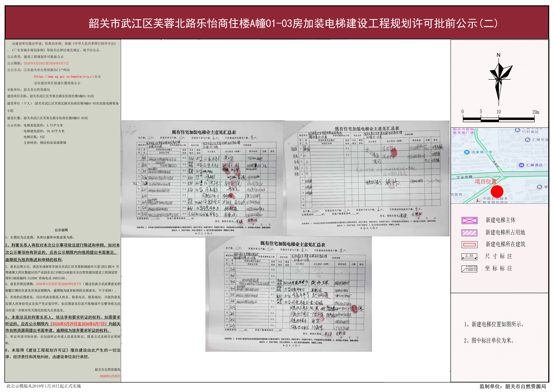The image size is (554, 392).
Task: Click underlined note 6 听证 paragraph
Action: [x=63, y=324]
